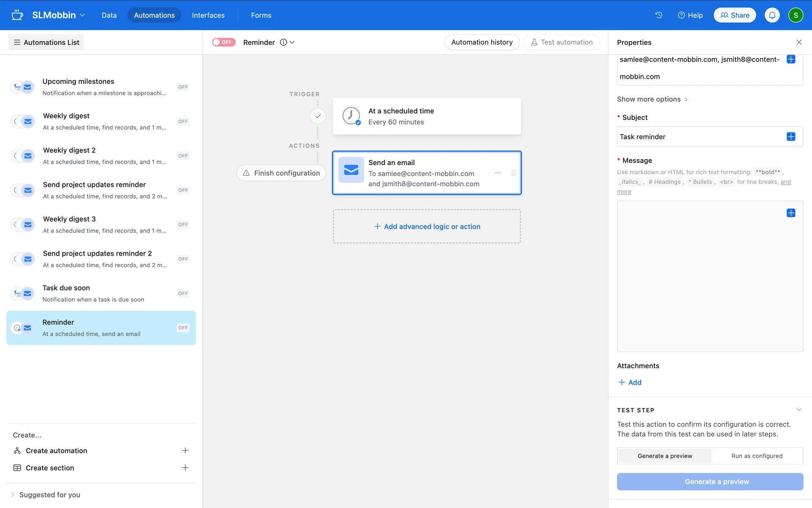Open the Data tab

[109, 15]
